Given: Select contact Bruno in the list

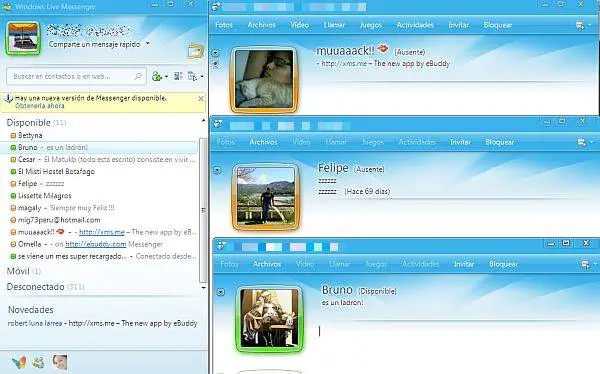Looking at the screenshot, I should pos(99,147).
